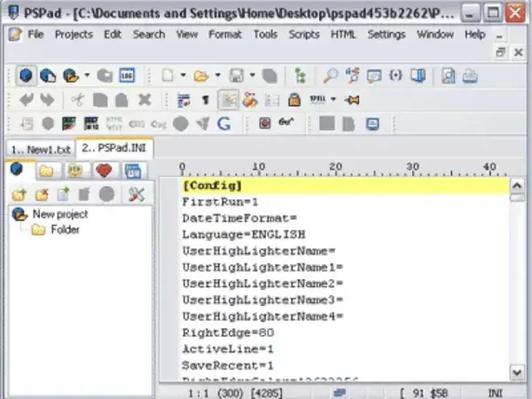The image size is (532, 399).
Task: Select the New project tree node
Action: 59,214
